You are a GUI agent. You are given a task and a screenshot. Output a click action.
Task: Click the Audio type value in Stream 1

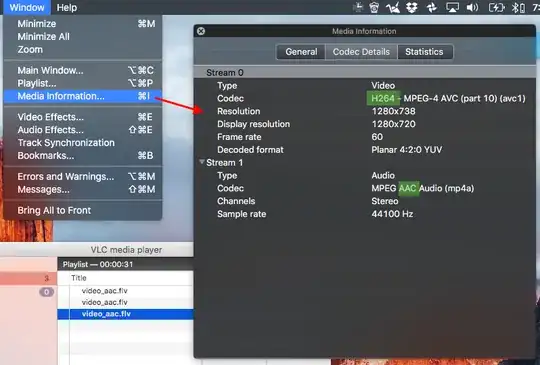[x=383, y=175]
